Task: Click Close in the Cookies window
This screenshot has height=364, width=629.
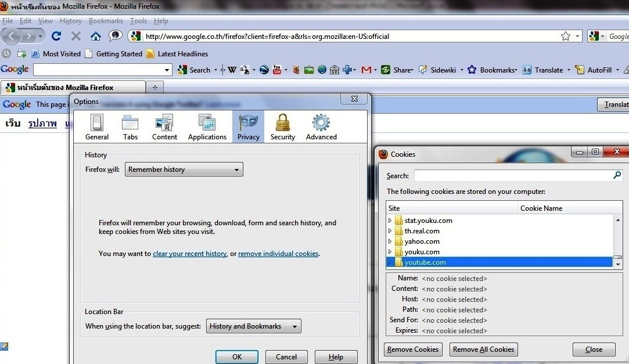Action: pyautogui.click(x=594, y=349)
